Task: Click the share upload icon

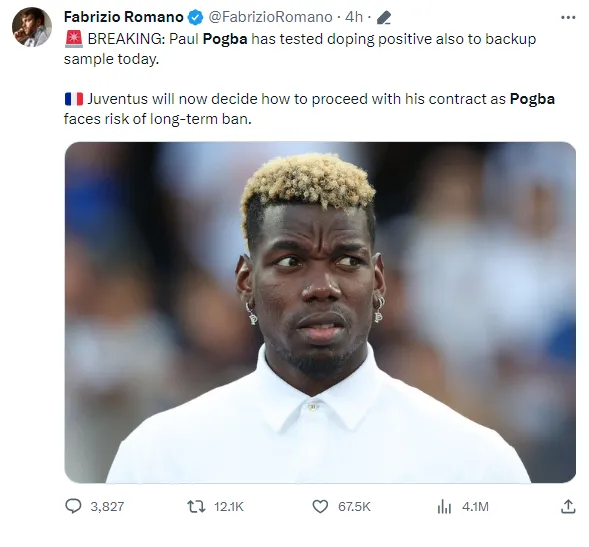Action: [x=568, y=506]
